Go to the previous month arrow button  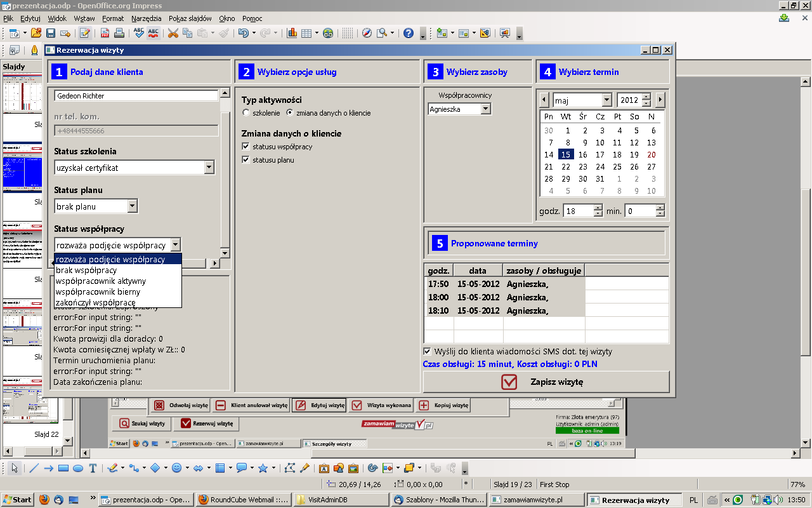coord(544,100)
